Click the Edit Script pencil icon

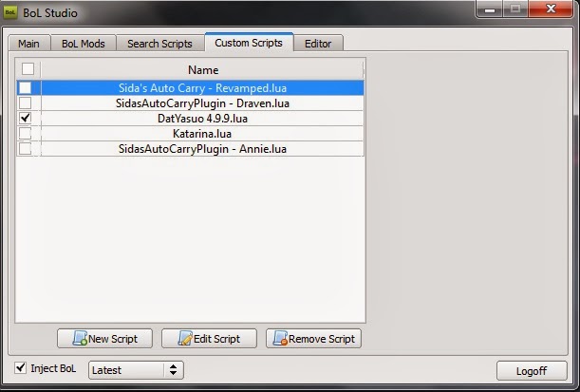pos(185,338)
